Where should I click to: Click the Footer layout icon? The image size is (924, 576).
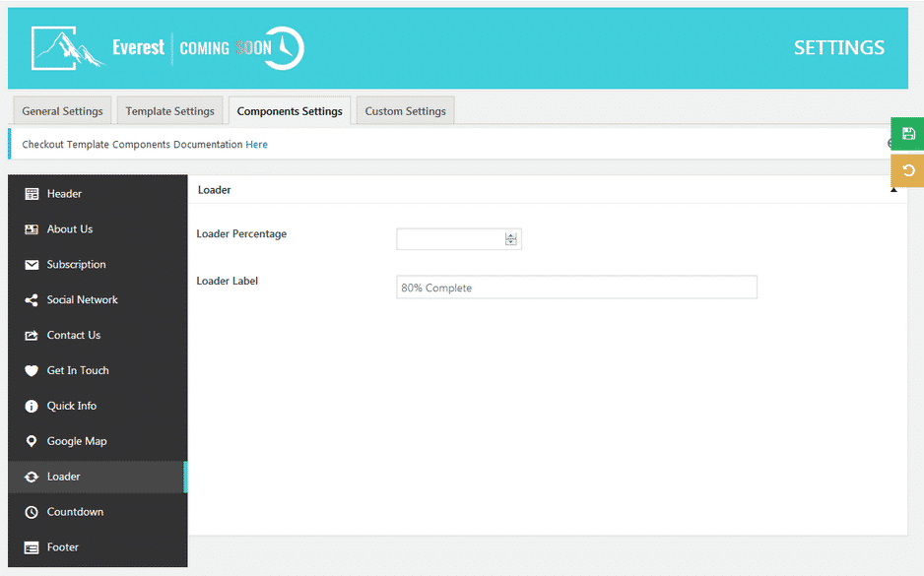[32, 547]
